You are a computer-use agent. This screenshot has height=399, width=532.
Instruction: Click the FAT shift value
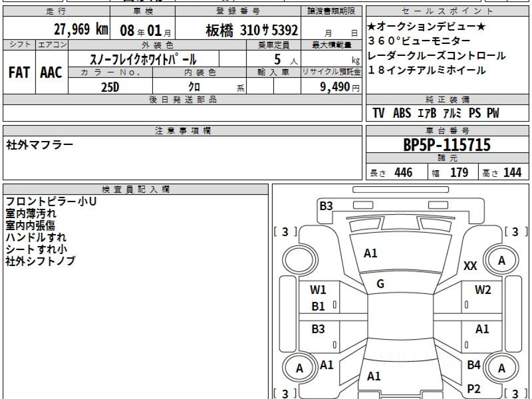pos(19,73)
